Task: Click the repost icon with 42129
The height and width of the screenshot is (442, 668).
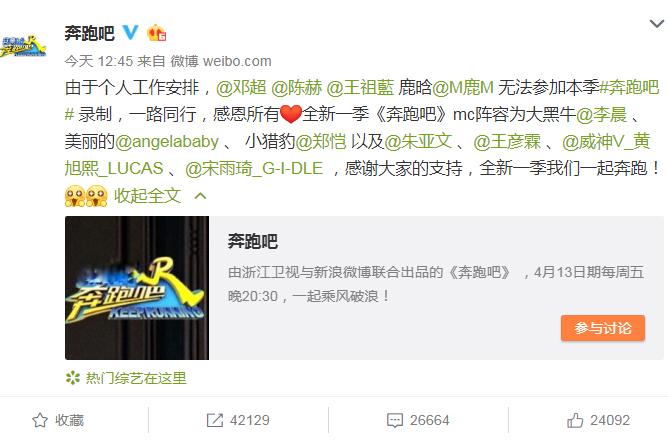Action: 214,420
